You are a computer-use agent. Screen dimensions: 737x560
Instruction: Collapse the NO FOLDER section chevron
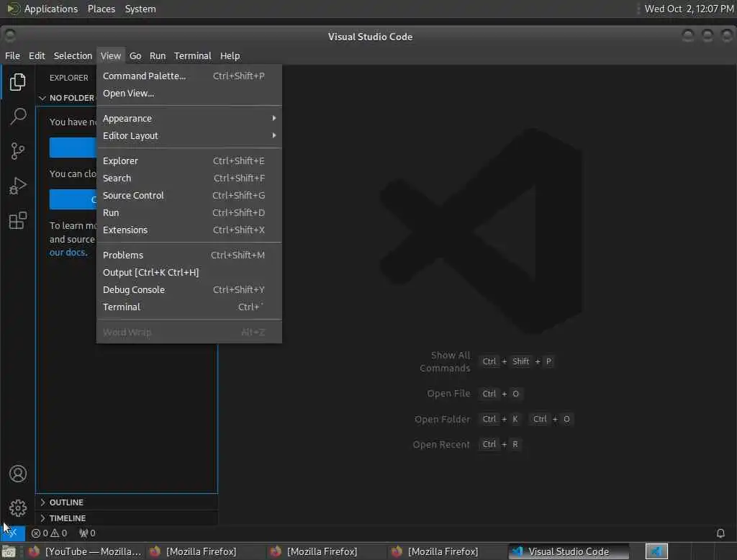coord(42,98)
